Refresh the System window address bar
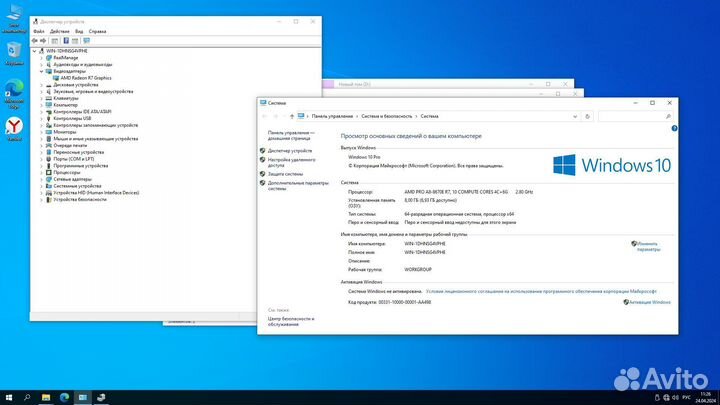Image resolution: width=720 pixels, height=405 pixels. click(x=587, y=117)
